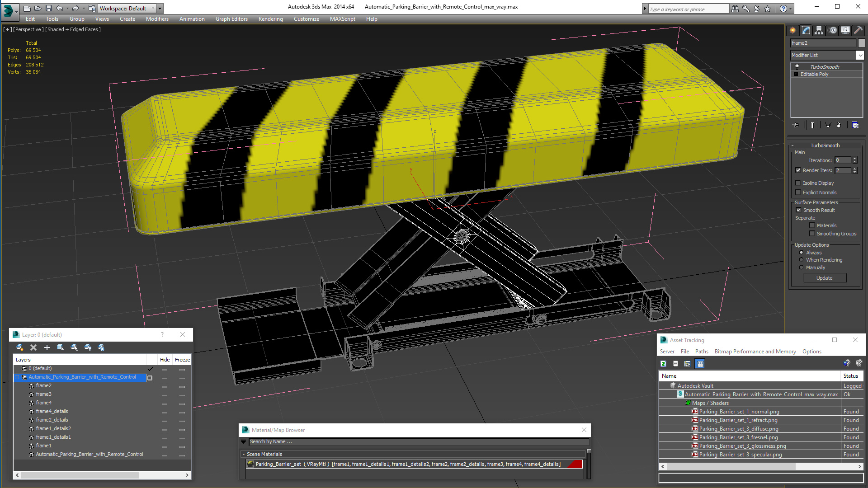Click the Communication Center satellite dish icon
The height and width of the screenshot is (488, 868).
click(757, 9)
